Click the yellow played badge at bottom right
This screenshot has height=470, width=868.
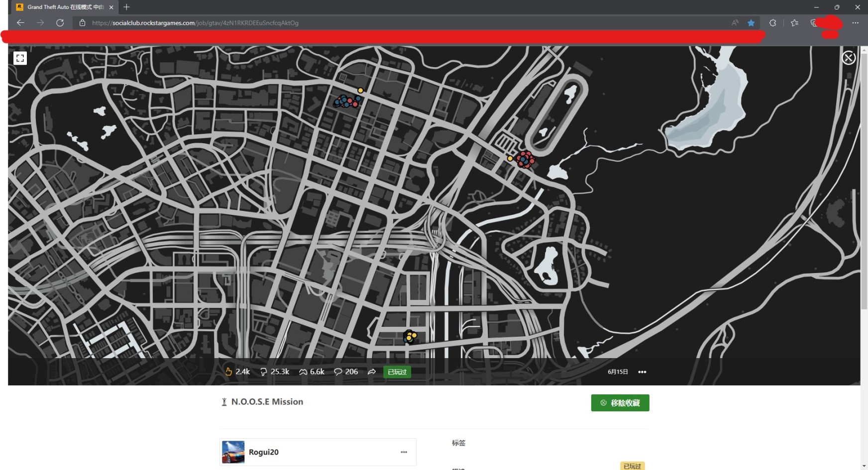coord(633,466)
